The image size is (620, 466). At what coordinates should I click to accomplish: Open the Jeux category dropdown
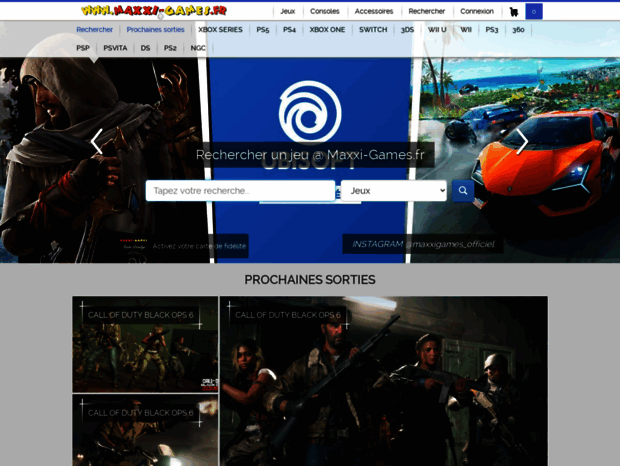394,191
